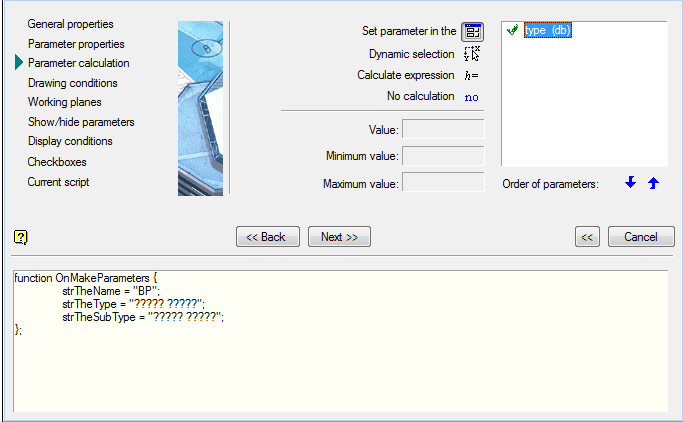Open help via yellow question mark icon
The width and height of the screenshot is (683, 422).
click(20, 237)
